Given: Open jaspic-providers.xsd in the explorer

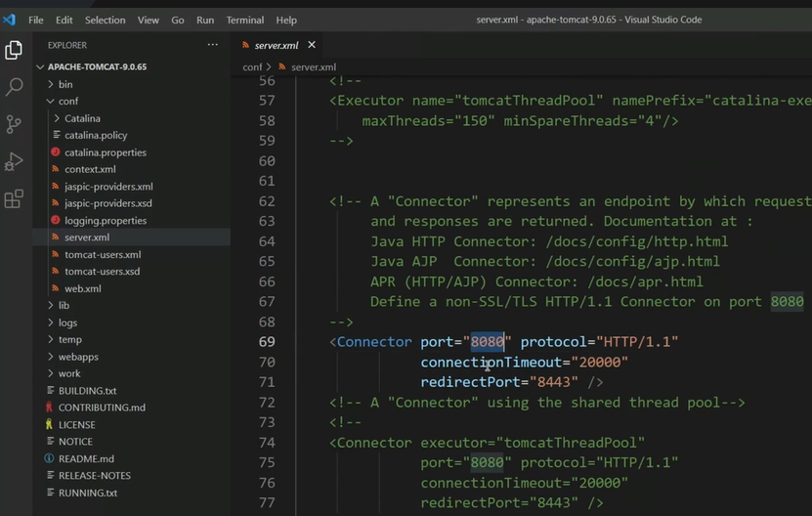Looking at the screenshot, I should [108, 203].
